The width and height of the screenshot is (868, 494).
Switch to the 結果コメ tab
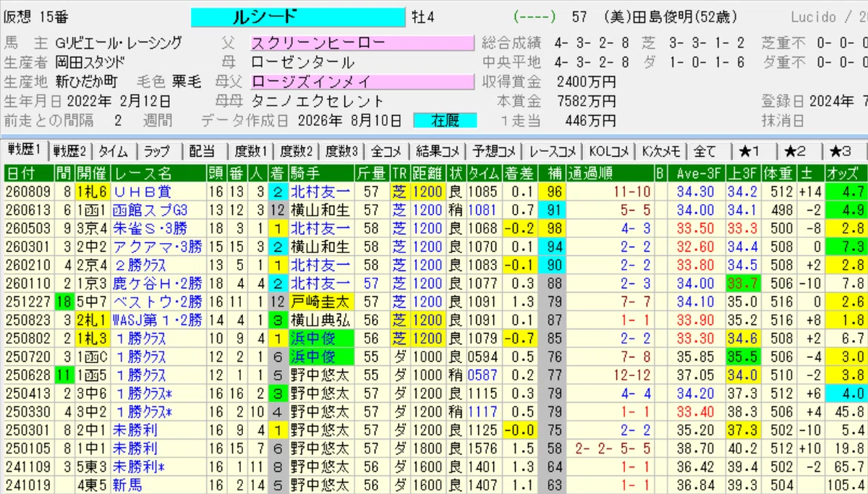438,151
